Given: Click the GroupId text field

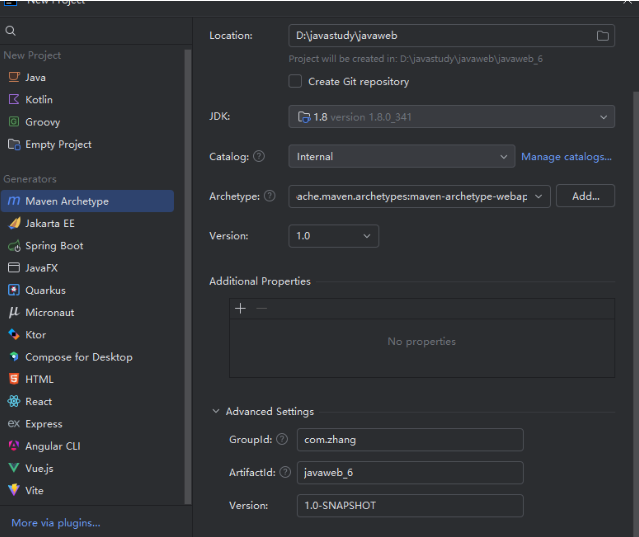Looking at the screenshot, I should [410, 440].
